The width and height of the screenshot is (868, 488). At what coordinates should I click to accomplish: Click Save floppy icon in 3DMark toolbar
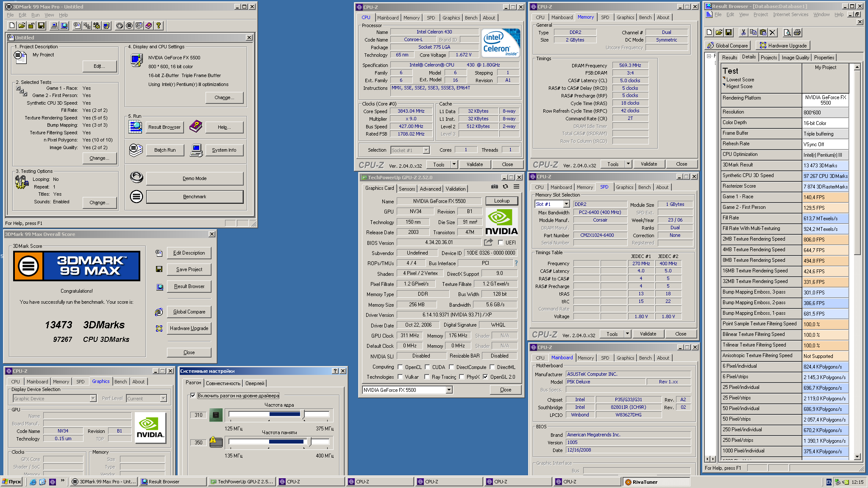pyautogui.click(x=41, y=26)
